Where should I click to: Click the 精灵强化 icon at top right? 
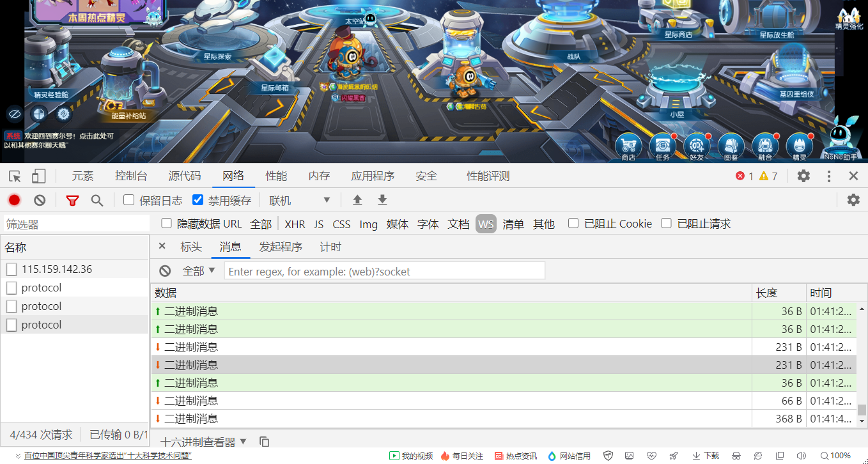(x=849, y=18)
